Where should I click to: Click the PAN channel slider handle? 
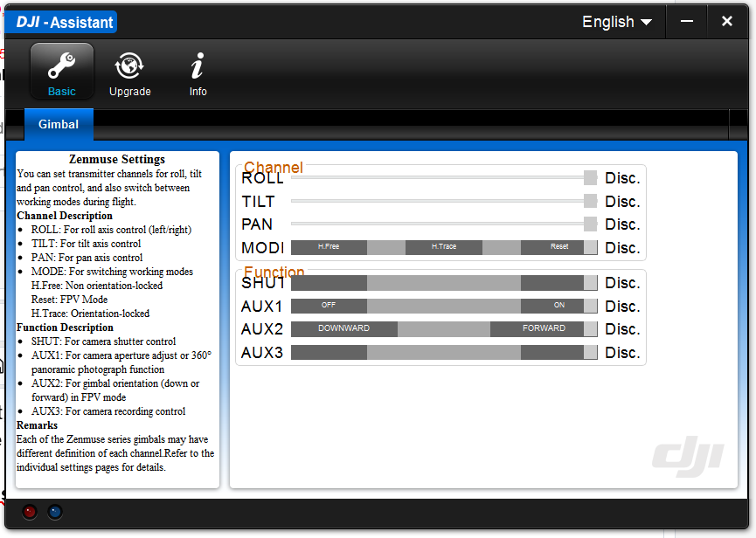[x=590, y=224]
